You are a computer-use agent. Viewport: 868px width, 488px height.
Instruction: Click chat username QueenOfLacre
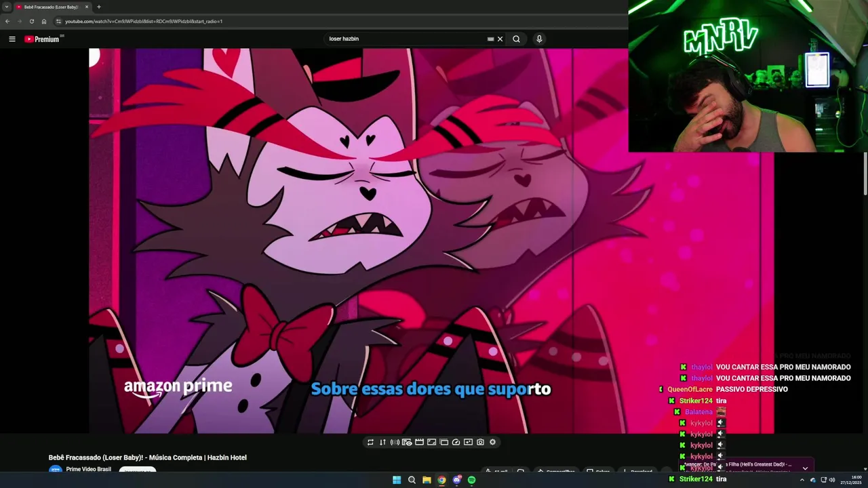[x=690, y=389]
